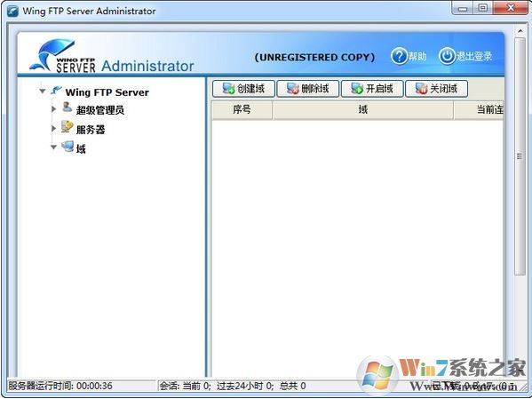Image resolution: width=532 pixels, height=399 pixels.
Task: Select 服务器 in the tree
Action: click(91, 130)
